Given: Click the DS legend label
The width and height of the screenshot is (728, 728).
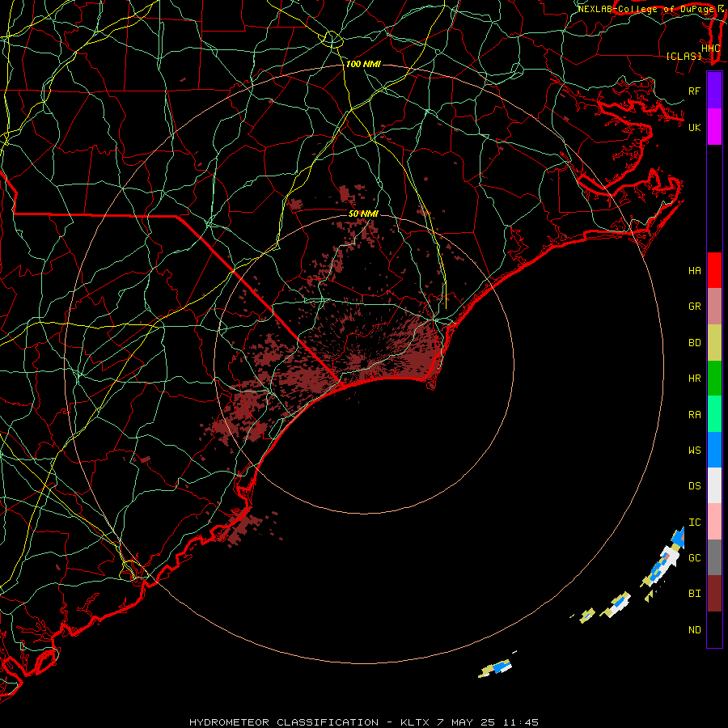Looking at the screenshot, I should pyautogui.click(x=694, y=486).
